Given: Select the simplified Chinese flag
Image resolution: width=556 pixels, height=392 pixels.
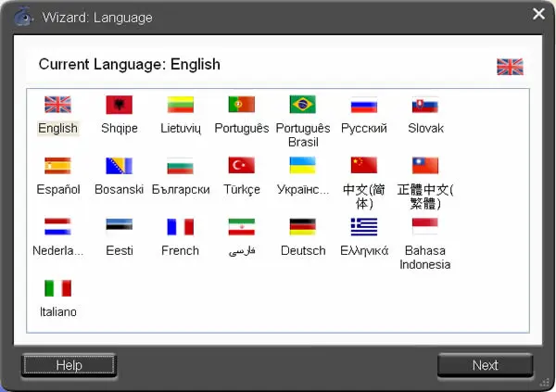Looking at the screenshot, I should click(x=364, y=165).
